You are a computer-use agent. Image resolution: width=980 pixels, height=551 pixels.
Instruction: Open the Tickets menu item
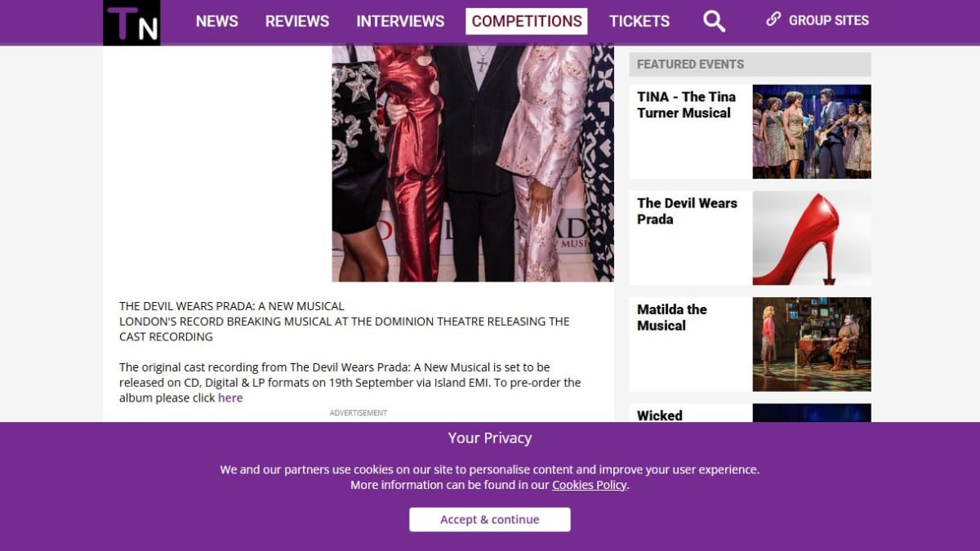pos(639,21)
